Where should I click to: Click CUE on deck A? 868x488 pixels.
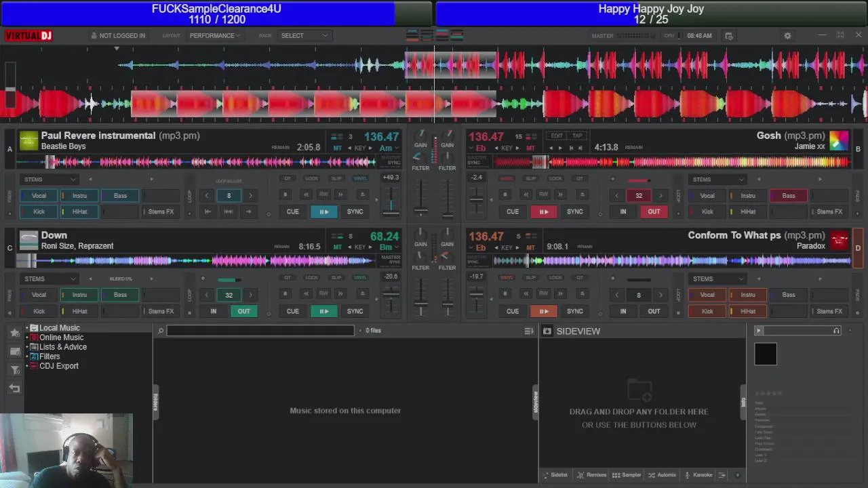point(292,211)
